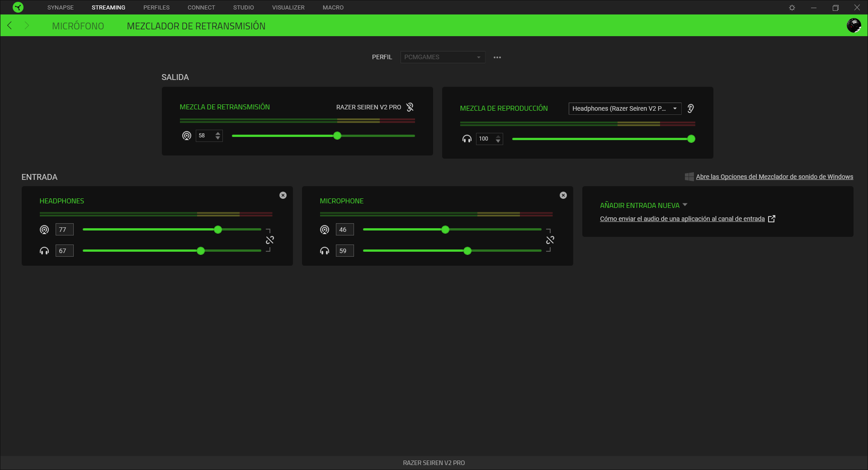Decrease playback mix volume with down arrow
Screen dimensions: 868x470
[x=498, y=141]
